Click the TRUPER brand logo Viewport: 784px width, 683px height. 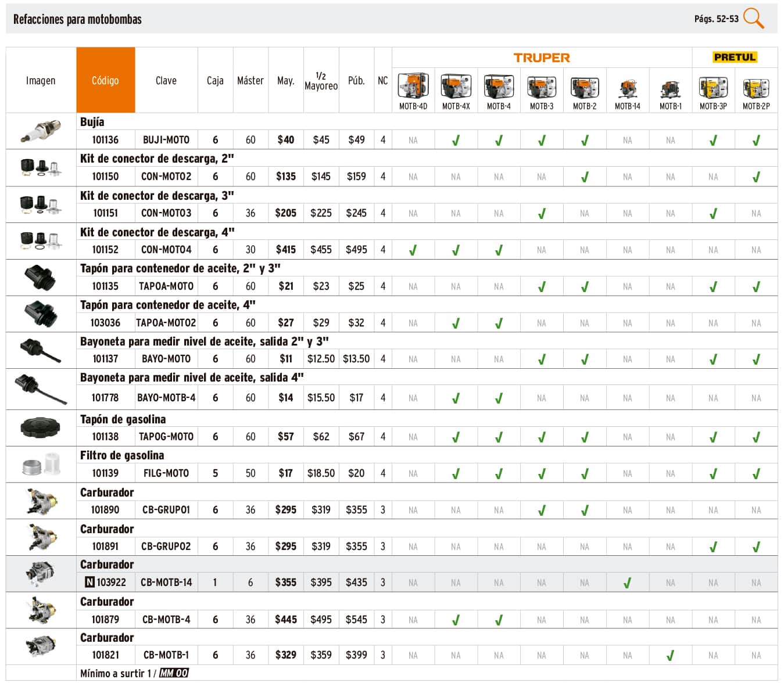[x=542, y=57]
